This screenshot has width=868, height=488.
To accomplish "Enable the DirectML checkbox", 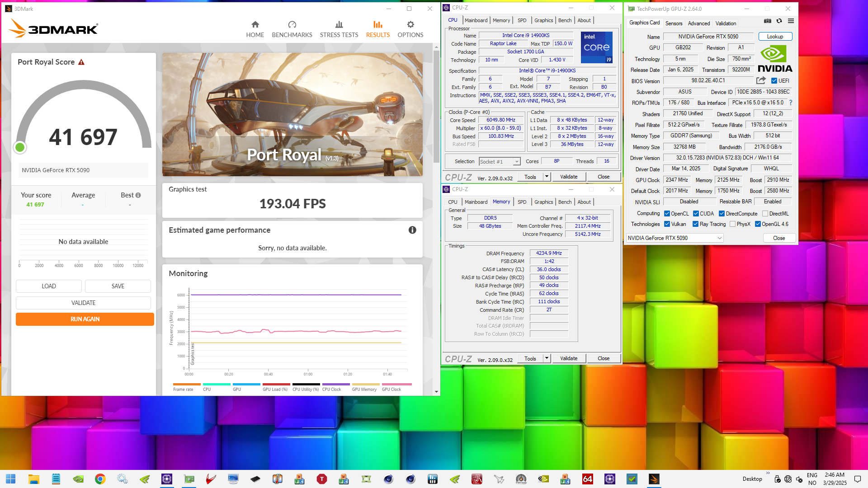I will click(765, 214).
